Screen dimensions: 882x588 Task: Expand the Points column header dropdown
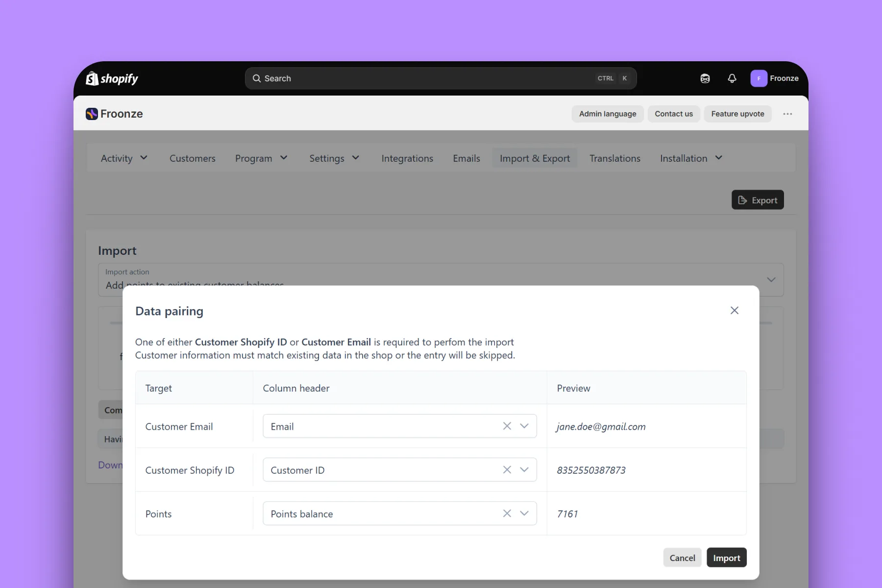point(524,514)
